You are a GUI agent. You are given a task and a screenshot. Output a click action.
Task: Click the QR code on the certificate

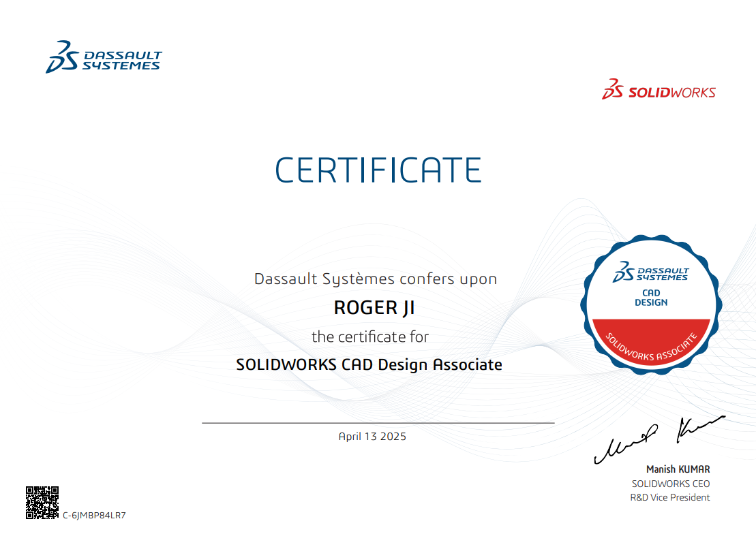tap(42, 502)
